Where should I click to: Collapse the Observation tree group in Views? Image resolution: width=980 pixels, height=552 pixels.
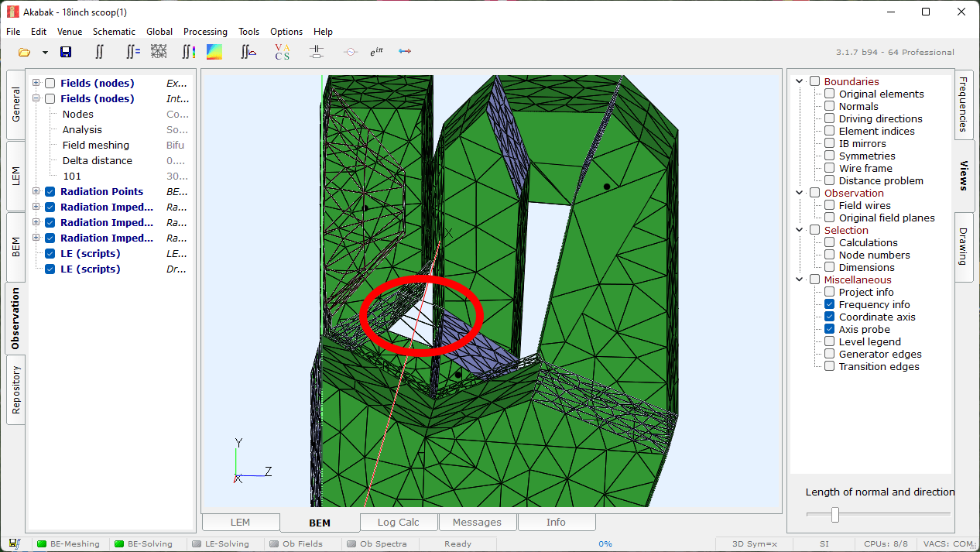pyautogui.click(x=800, y=193)
